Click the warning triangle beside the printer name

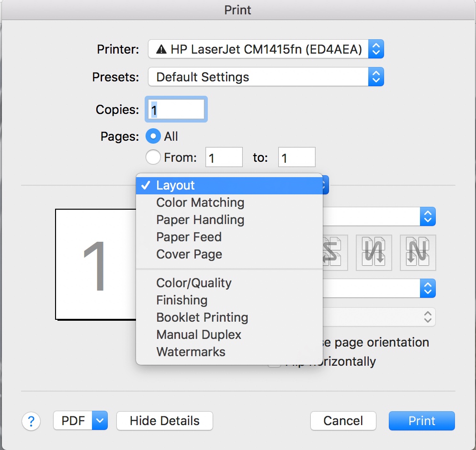click(161, 49)
